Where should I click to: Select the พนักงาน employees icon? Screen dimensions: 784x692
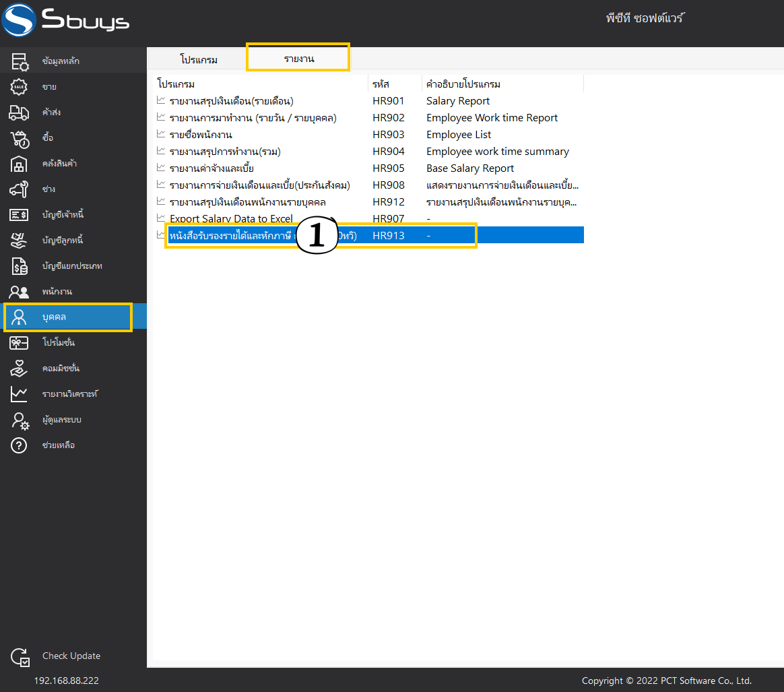[x=19, y=291]
